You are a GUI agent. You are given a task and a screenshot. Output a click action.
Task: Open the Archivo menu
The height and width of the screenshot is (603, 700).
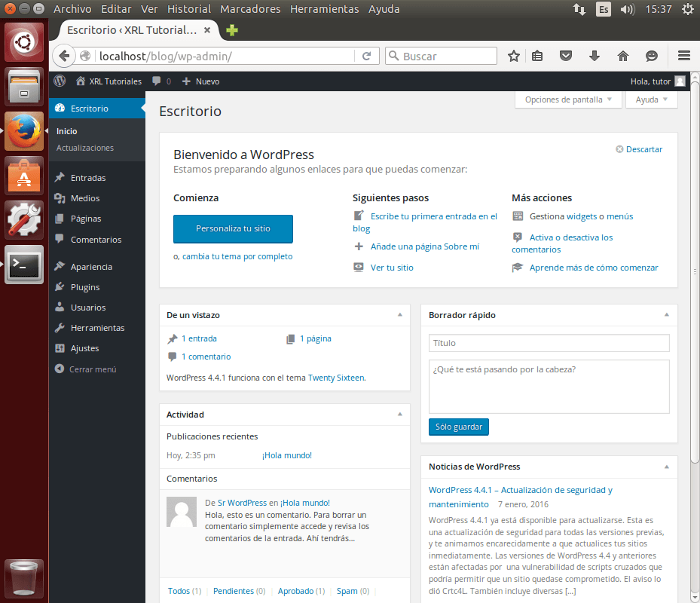(x=72, y=9)
